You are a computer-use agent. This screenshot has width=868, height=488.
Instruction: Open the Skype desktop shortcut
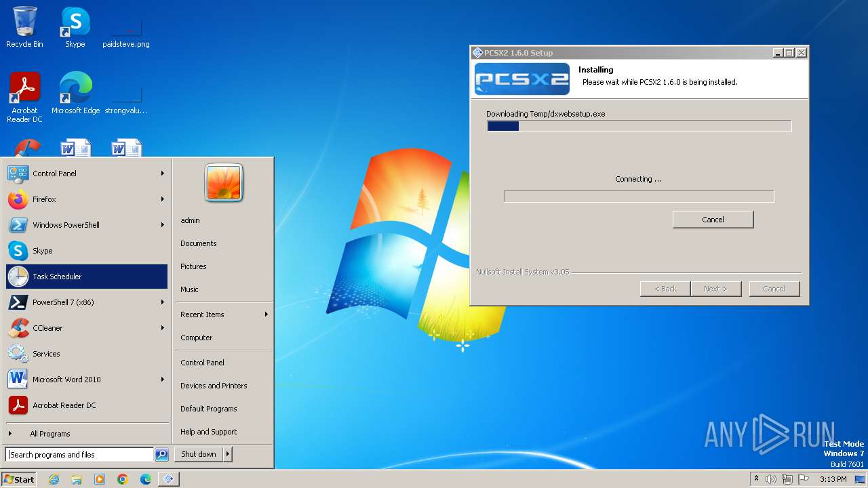[x=75, y=27]
